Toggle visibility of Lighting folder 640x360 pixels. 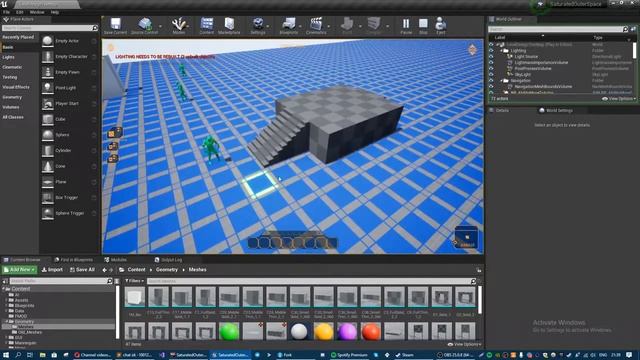491,51
